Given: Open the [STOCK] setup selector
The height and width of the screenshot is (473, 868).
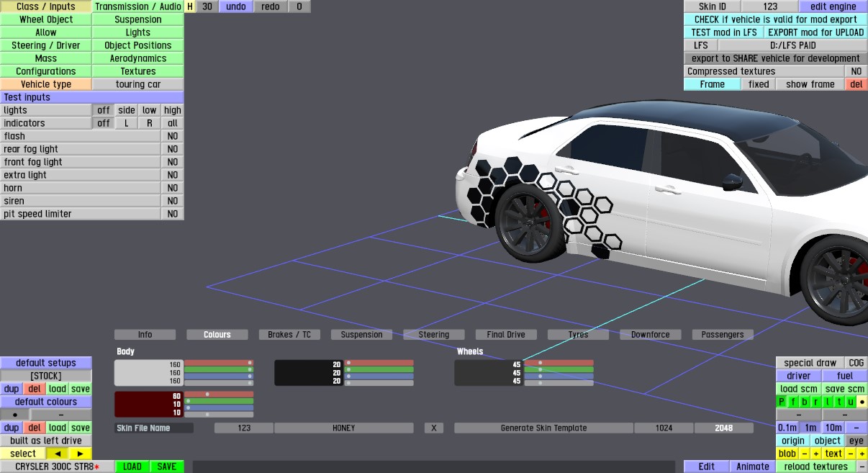Looking at the screenshot, I should pos(46,376).
